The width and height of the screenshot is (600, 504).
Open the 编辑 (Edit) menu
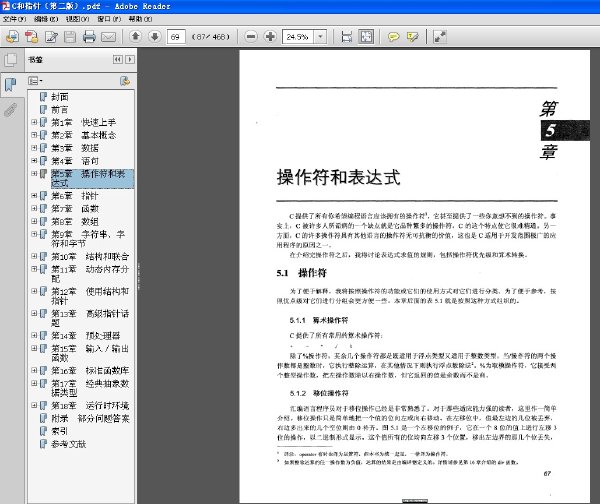click(46, 19)
